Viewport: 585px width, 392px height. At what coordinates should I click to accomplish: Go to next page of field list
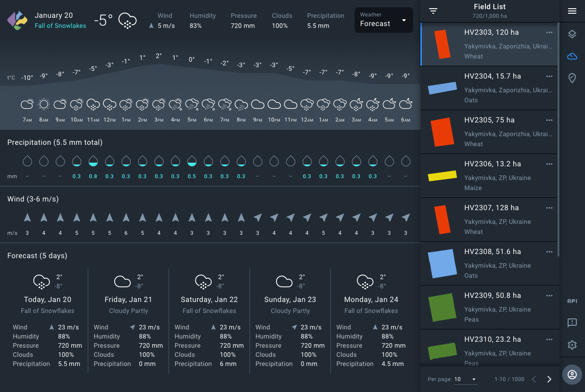(x=549, y=379)
